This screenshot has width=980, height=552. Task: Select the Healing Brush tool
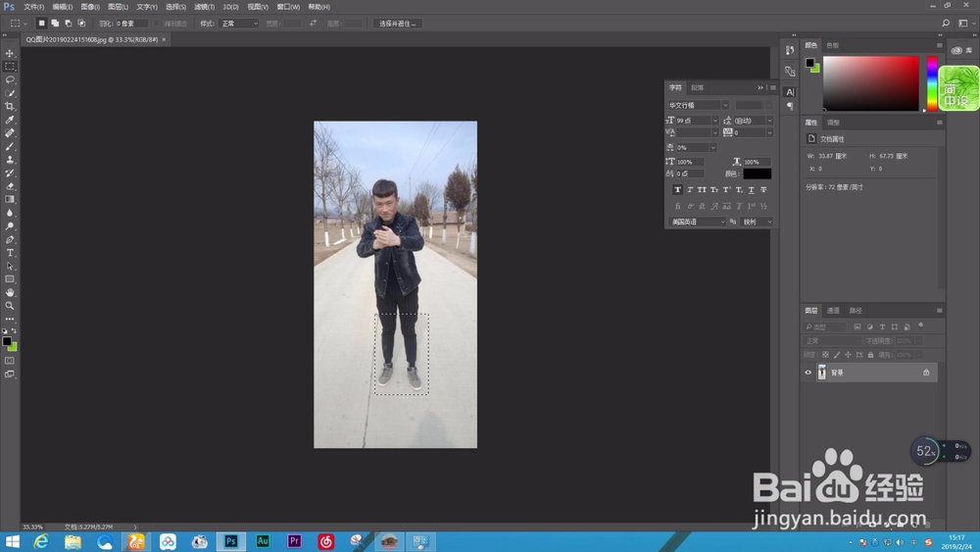click(10, 133)
